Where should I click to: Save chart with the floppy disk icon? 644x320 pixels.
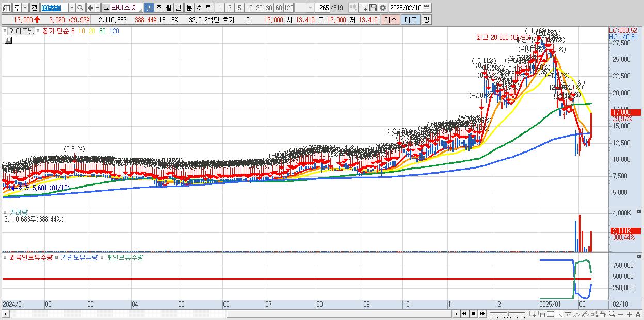coord(373,8)
